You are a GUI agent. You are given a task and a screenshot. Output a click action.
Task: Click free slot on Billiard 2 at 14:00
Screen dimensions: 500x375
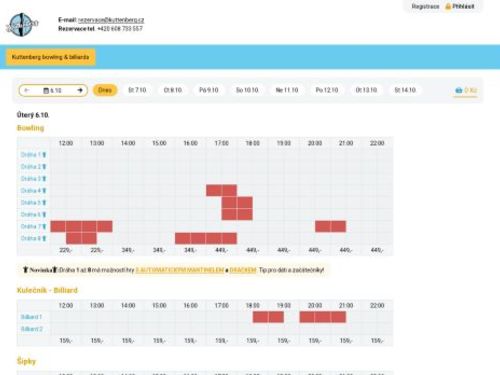tap(120, 329)
